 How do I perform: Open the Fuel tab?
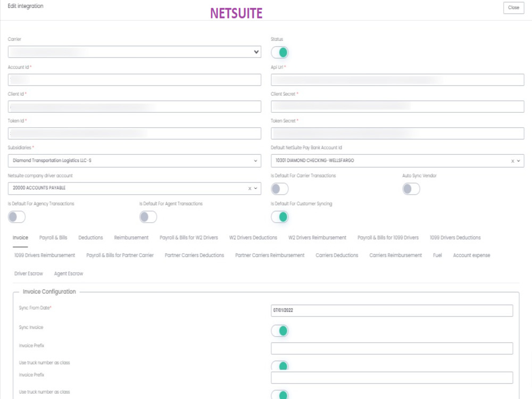(437, 255)
